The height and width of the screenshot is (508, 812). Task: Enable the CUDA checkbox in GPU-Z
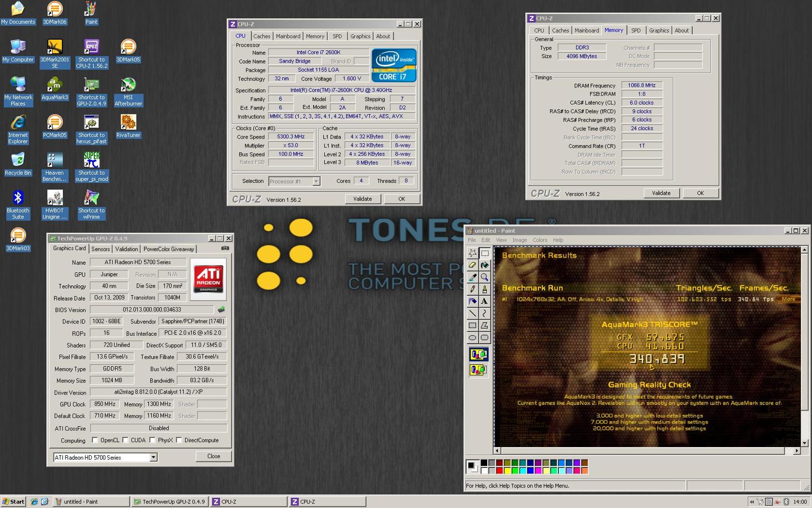click(125, 440)
